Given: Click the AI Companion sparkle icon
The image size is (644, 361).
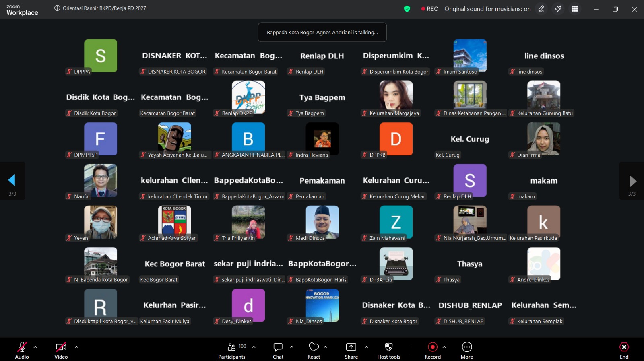Looking at the screenshot, I should point(558,9).
